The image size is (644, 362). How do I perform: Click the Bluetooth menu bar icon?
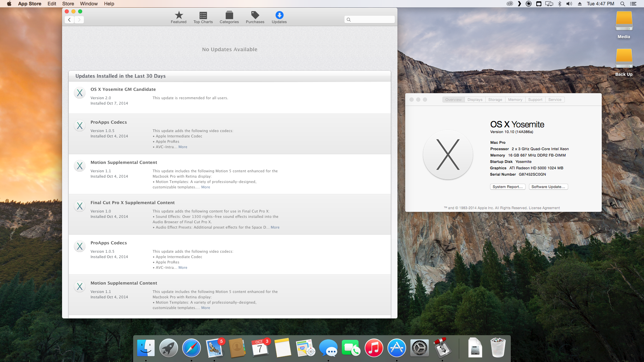tap(559, 4)
